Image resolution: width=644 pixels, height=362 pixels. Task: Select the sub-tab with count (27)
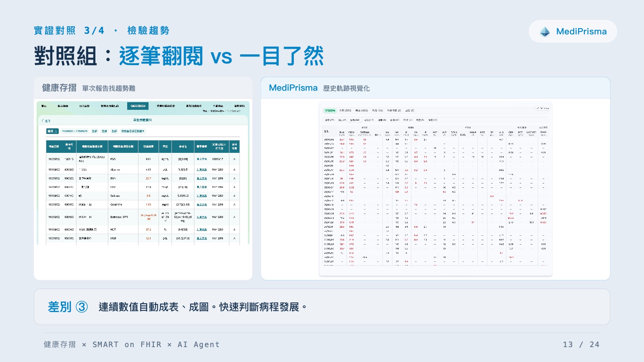330,120
